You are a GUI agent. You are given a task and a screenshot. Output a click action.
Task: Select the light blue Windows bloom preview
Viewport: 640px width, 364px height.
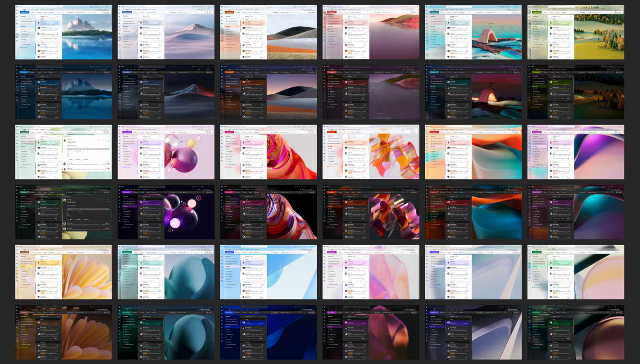(x=269, y=272)
